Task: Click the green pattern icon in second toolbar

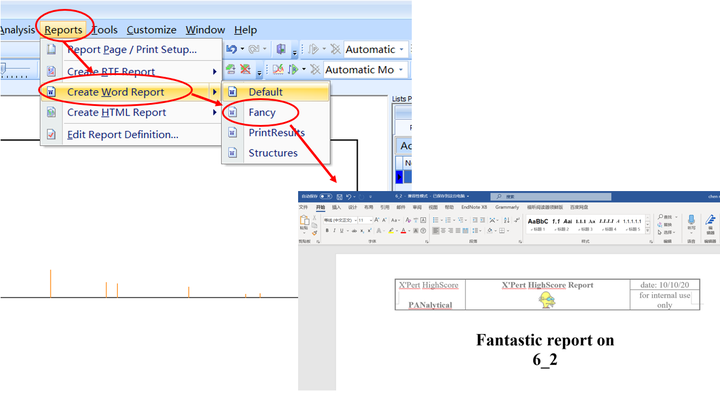Action: (231, 69)
